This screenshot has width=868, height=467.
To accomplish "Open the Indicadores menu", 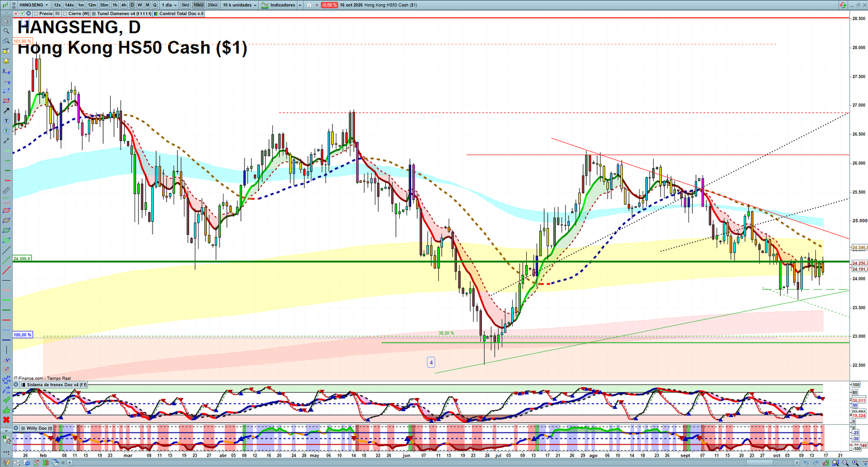I will 278,5.
